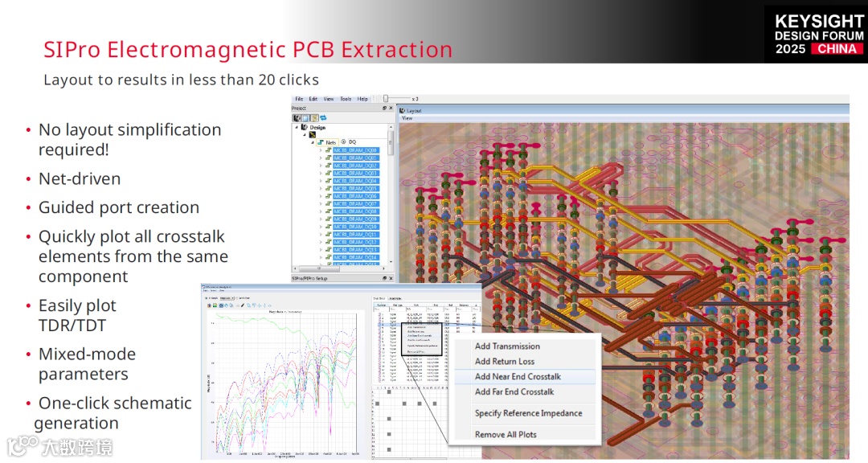Expand the DRAM_DQ14 net
The image size is (868, 463).
321,257
